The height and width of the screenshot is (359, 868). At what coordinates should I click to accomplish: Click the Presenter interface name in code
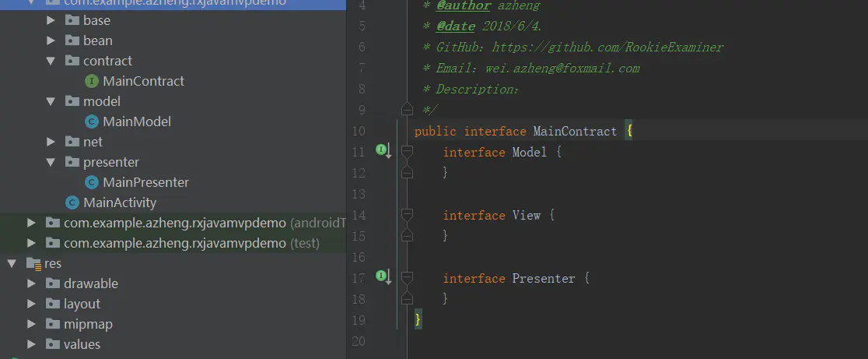pyautogui.click(x=543, y=278)
